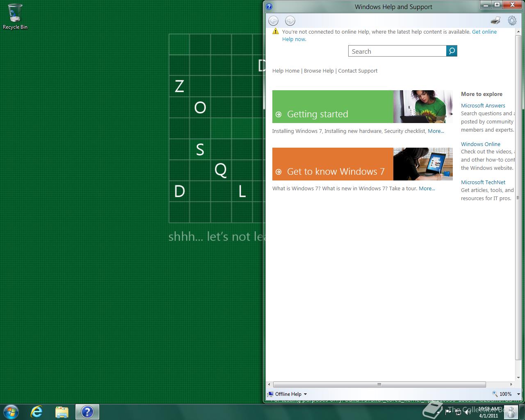Click the Help question mark title icon
Viewport: 525px width, 420px height.
point(269,7)
